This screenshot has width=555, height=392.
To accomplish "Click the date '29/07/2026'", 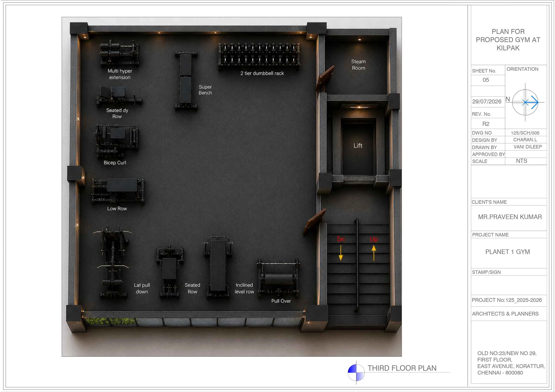I will pyautogui.click(x=487, y=101).
